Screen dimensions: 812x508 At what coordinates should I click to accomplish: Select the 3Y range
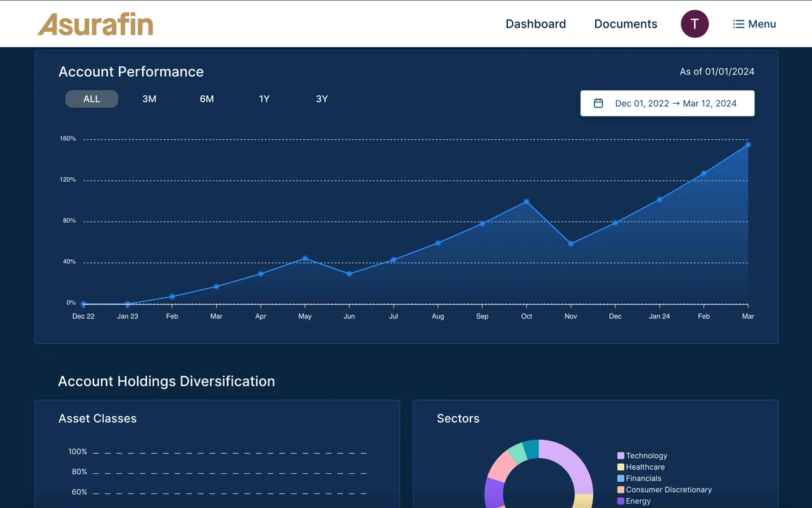click(x=322, y=99)
